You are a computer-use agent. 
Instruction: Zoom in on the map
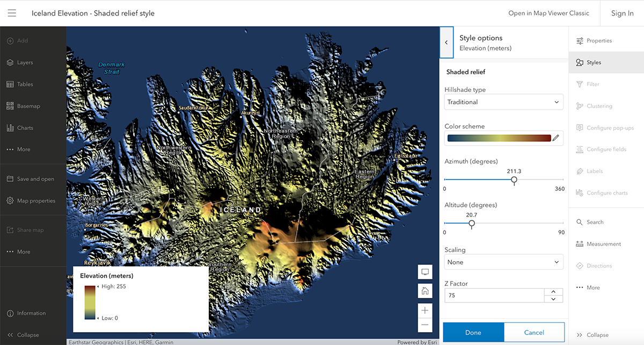(425, 311)
